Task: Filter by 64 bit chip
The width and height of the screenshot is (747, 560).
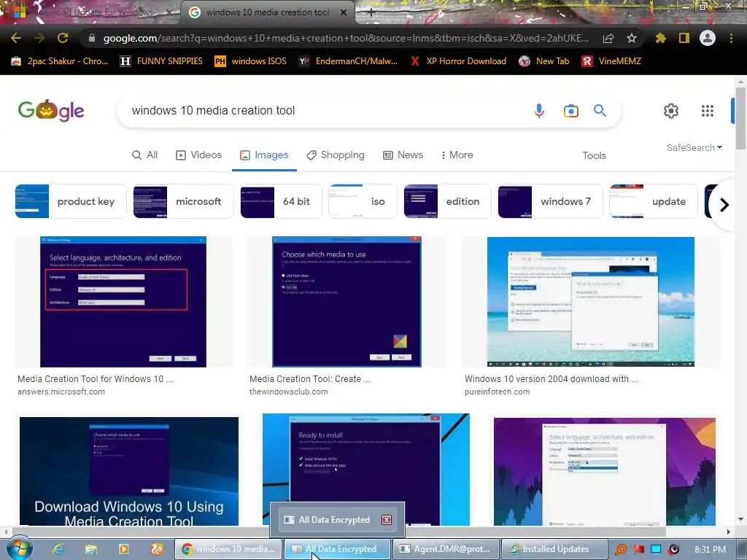Action: coord(281,201)
